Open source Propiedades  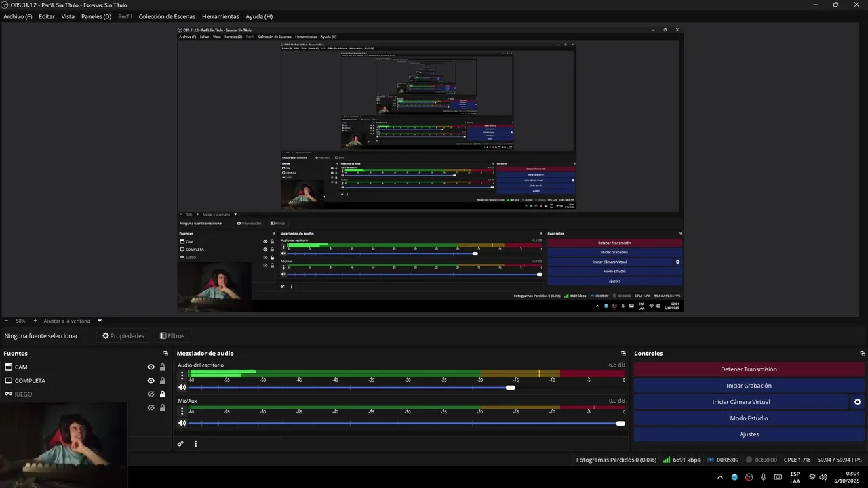tap(123, 335)
